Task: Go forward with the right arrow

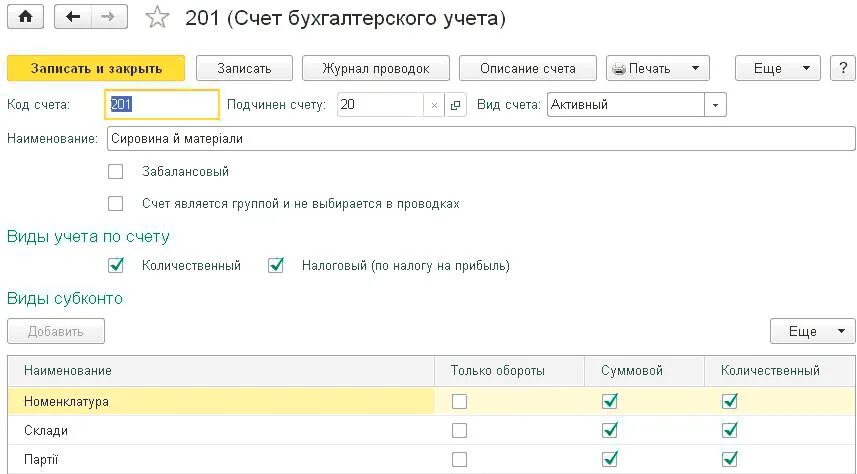Action: click(109, 17)
